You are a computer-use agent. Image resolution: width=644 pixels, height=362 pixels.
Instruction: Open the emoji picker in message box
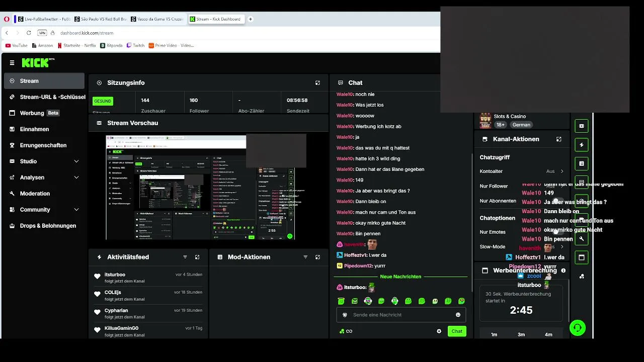click(458, 315)
